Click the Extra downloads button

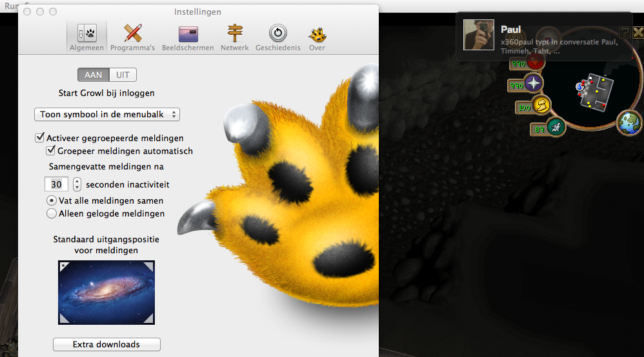(106, 345)
